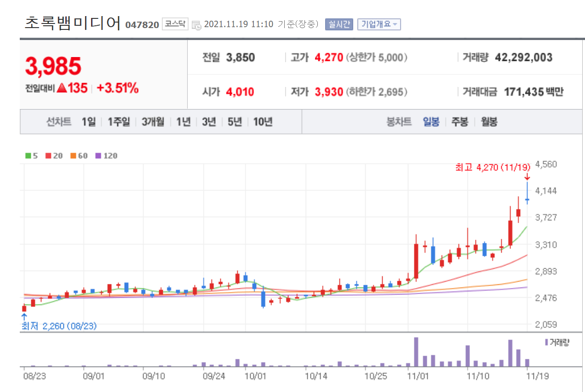
Task: Click the 실시간 badge button
Action: [339, 24]
